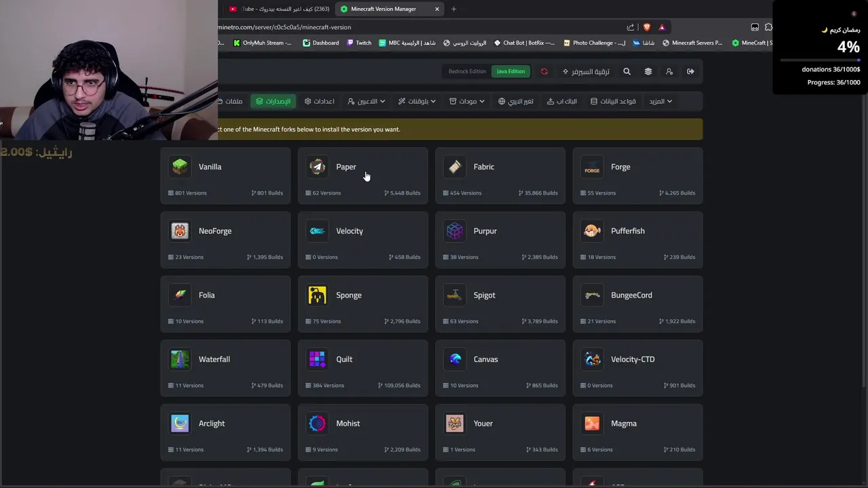Open the الإصدارات tab
The width and height of the screenshot is (868, 488).
[x=273, y=101]
